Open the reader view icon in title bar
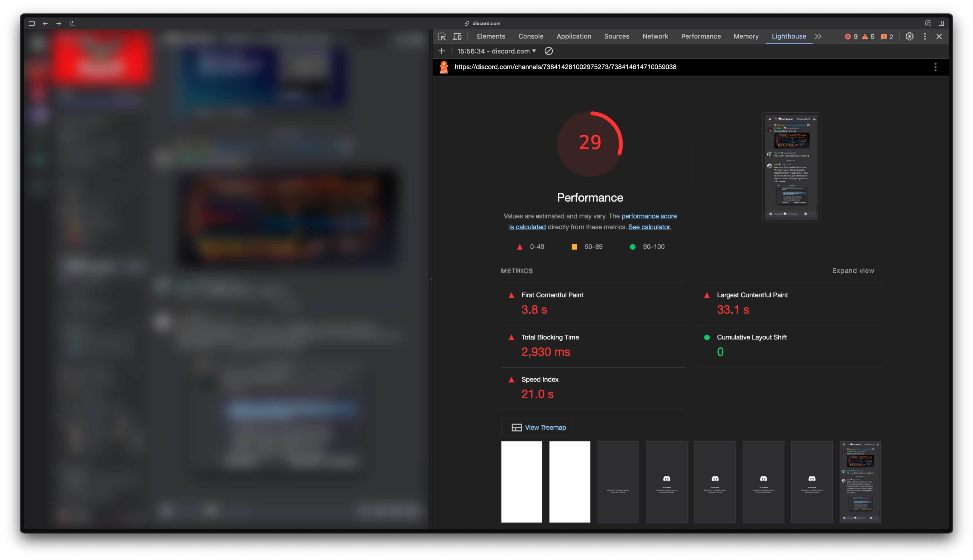This screenshot has width=973, height=560. [x=928, y=23]
